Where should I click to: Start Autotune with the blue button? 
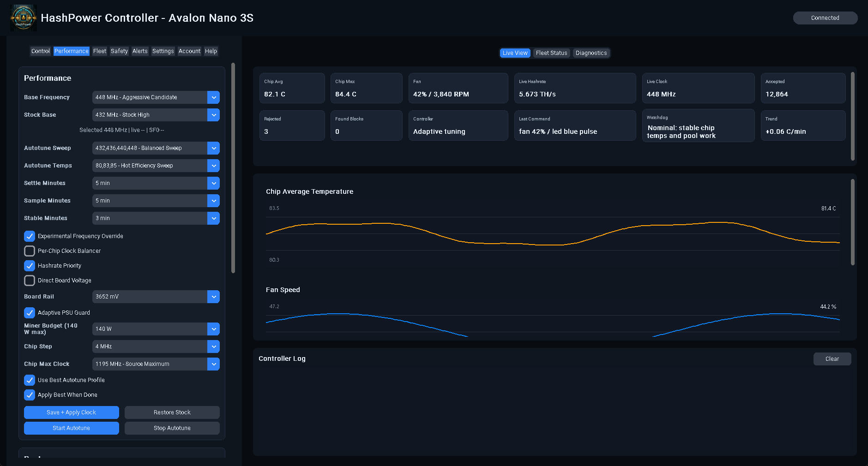coord(72,428)
